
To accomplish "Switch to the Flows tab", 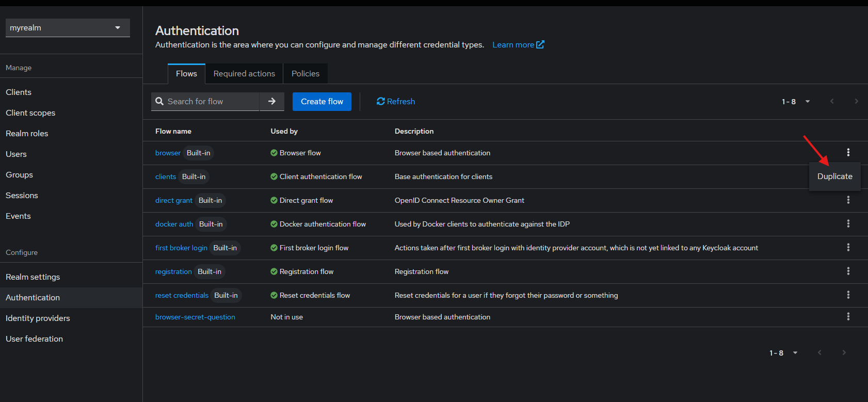I will (x=186, y=74).
